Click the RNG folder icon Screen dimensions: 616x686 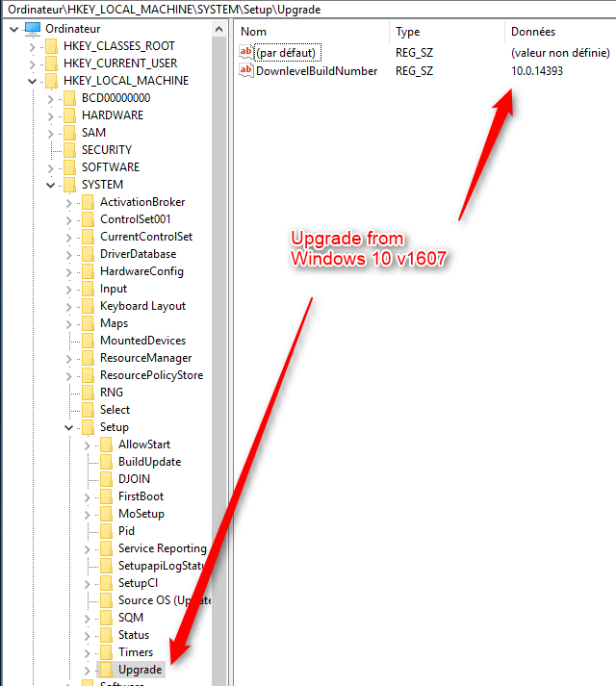[x=88, y=393]
